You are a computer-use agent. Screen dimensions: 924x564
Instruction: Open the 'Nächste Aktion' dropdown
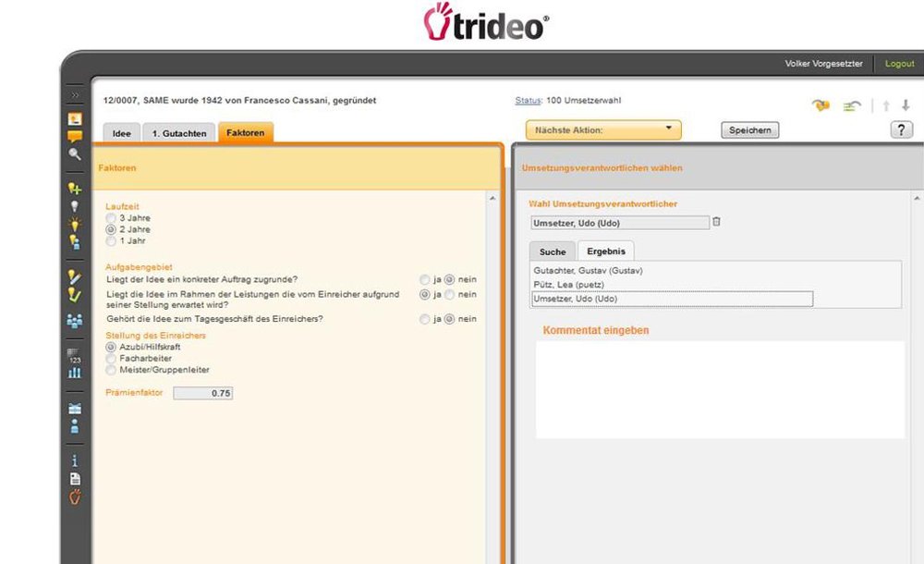point(603,129)
